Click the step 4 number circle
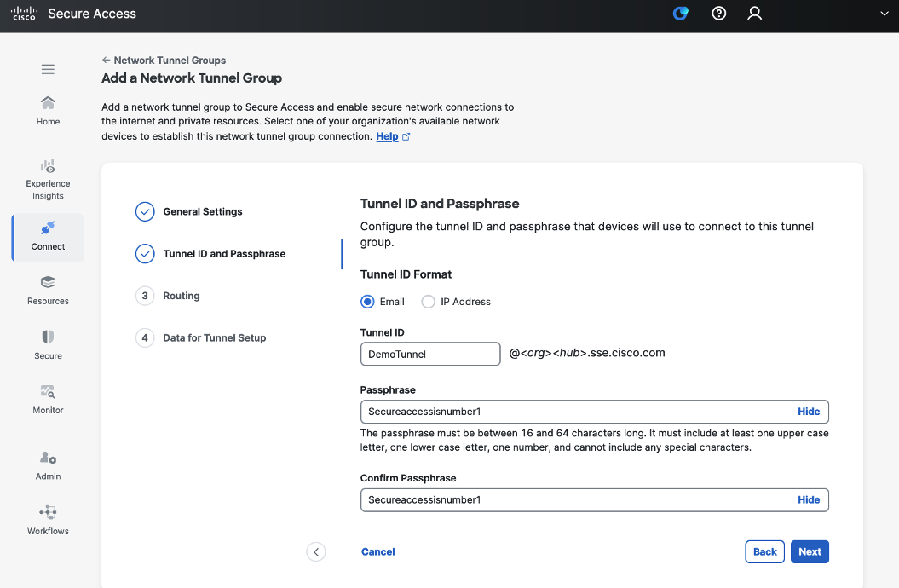The height and width of the screenshot is (588, 899). point(145,337)
